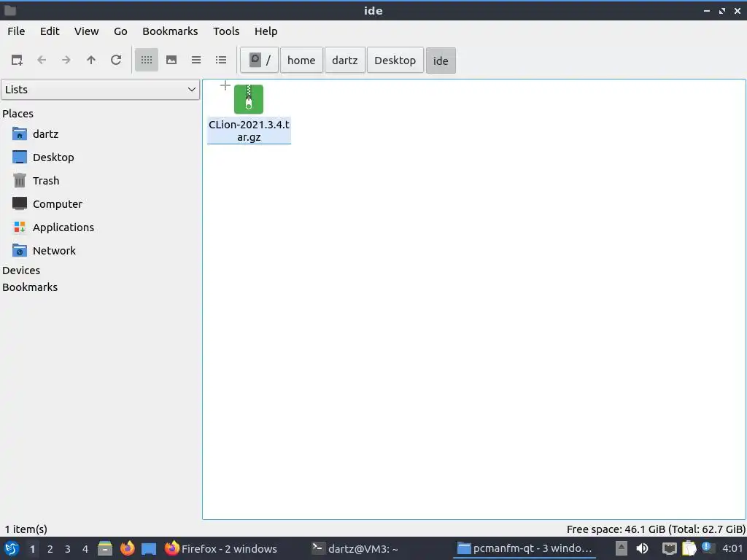Switch to dartz@VM3 terminal task
Viewport: 747px width, 560px height.
click(355, 548)
